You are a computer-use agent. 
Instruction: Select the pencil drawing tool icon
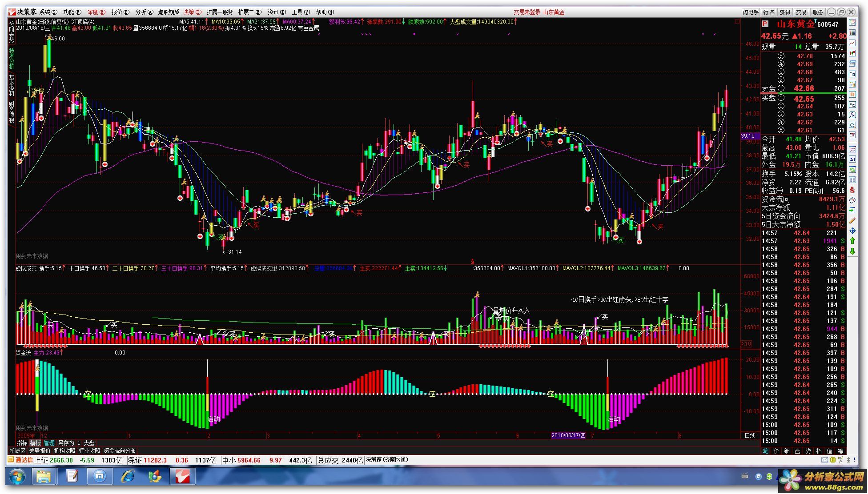pyautogui.click(x=852, y=220)
